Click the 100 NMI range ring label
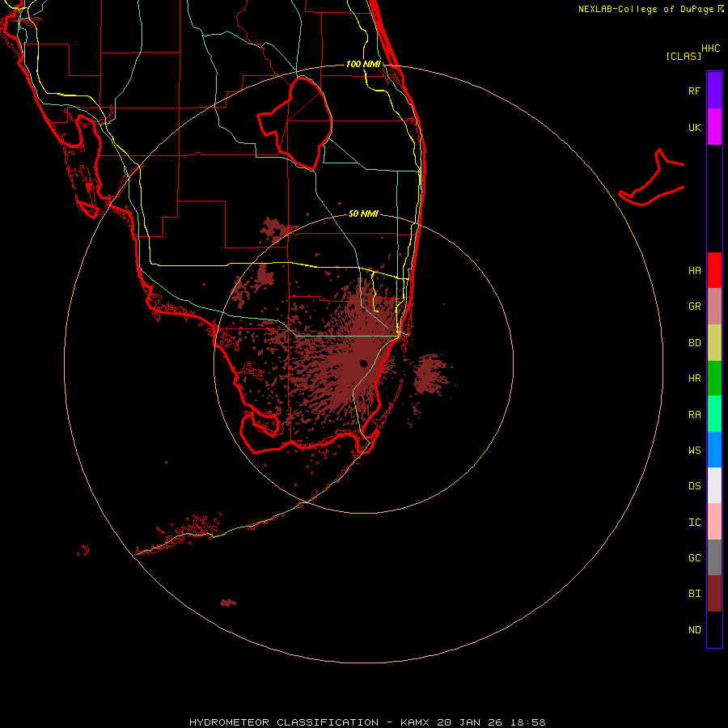The width and height of the screenshot is (728, 728). [x=363, y=64]
